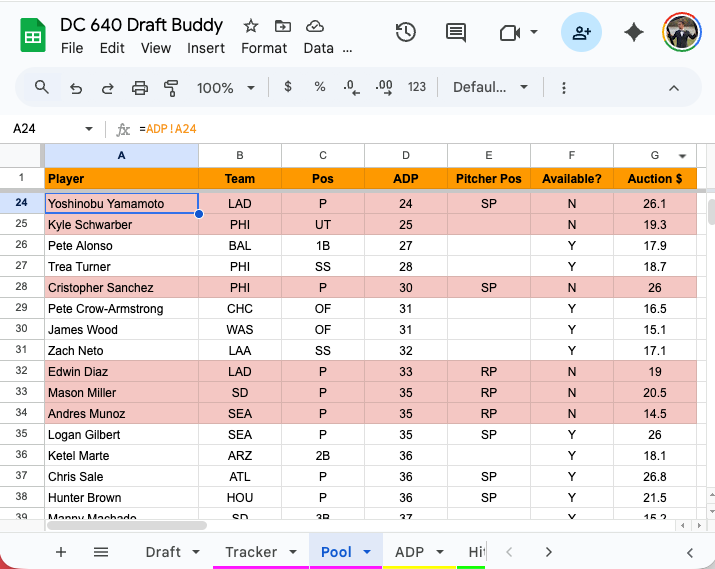715x569 pixels.
Task: Open the comments panel icon
Action: click(x=456, y=32)
